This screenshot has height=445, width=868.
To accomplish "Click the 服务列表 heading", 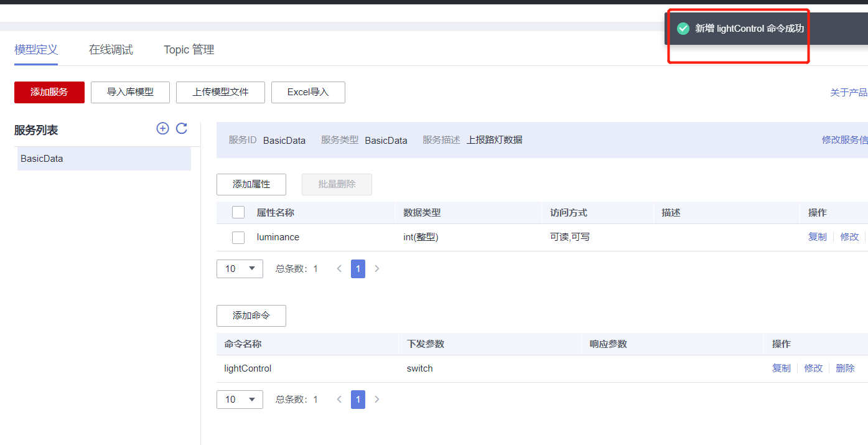I will (36, 131).
